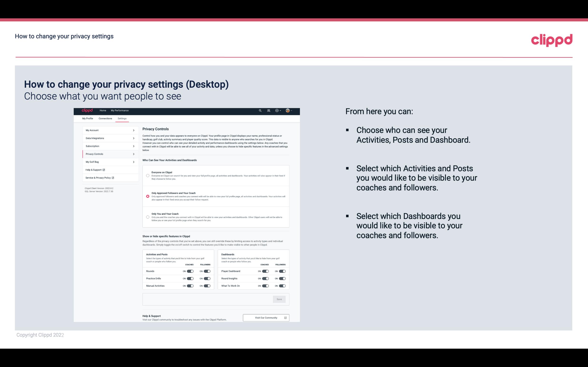Click the Save button at bottom
Image resolution: width=588 pixels, height=367 pixels.
click(279, 299)
